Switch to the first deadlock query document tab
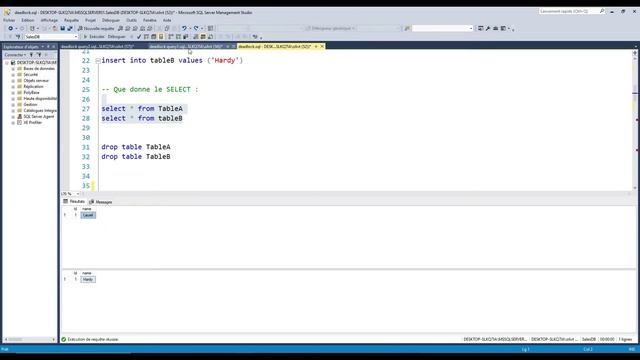 pos(98,47)
